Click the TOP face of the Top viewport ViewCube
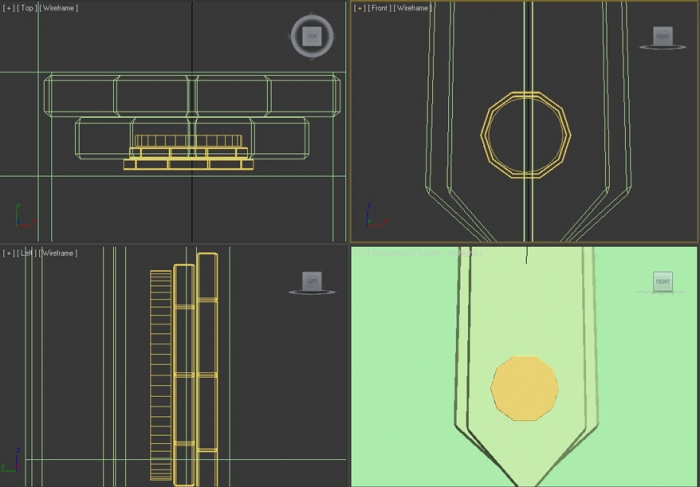Viewport: 700px width, 487px height. click(x=312, y=36)
